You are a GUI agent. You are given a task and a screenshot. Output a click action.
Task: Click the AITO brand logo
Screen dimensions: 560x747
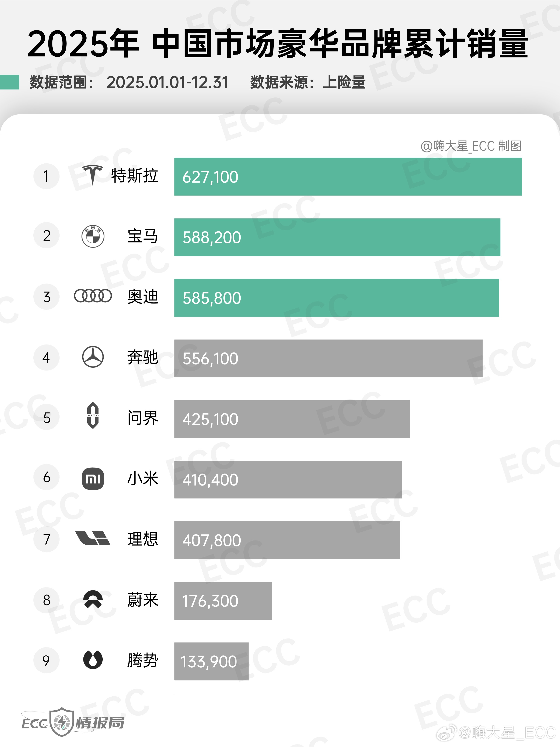coord(93,416)
